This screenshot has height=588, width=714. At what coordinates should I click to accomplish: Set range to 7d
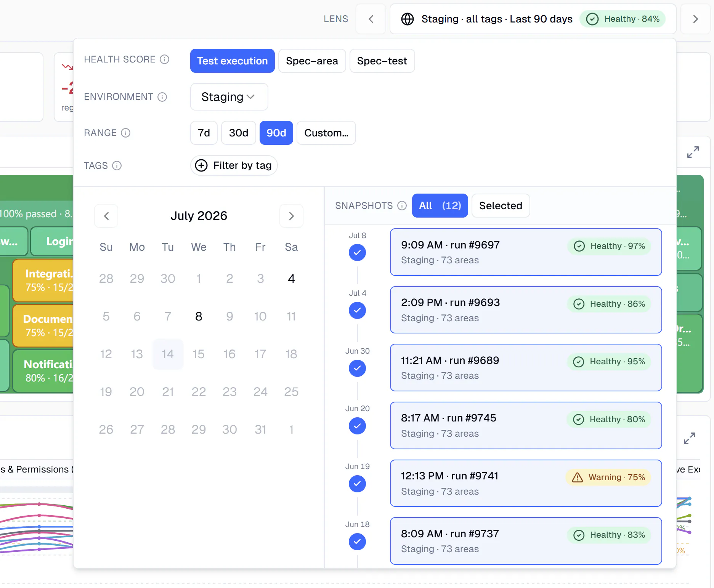pos(204,133)
